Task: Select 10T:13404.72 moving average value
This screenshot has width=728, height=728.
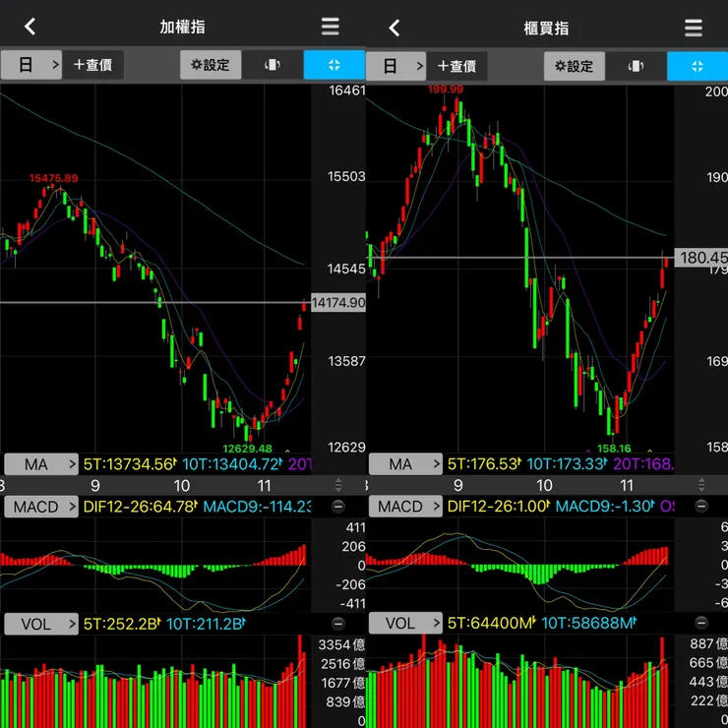Action: (x=232, y=464)
